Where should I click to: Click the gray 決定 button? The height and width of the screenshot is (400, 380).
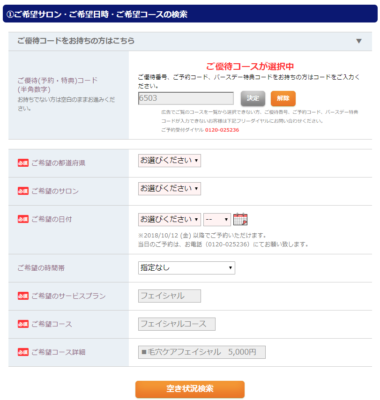253,98
